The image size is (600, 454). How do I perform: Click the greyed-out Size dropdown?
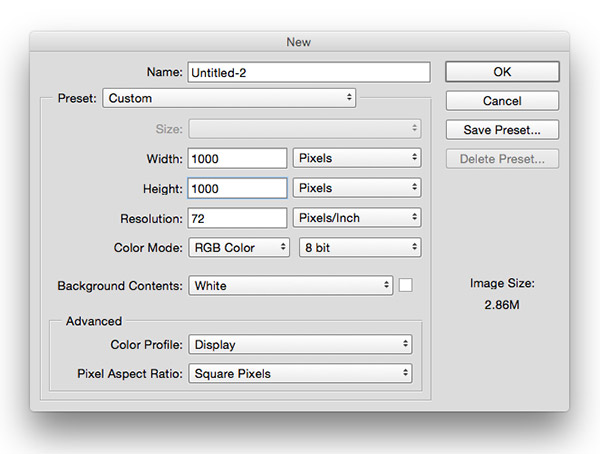click(304, 128)
